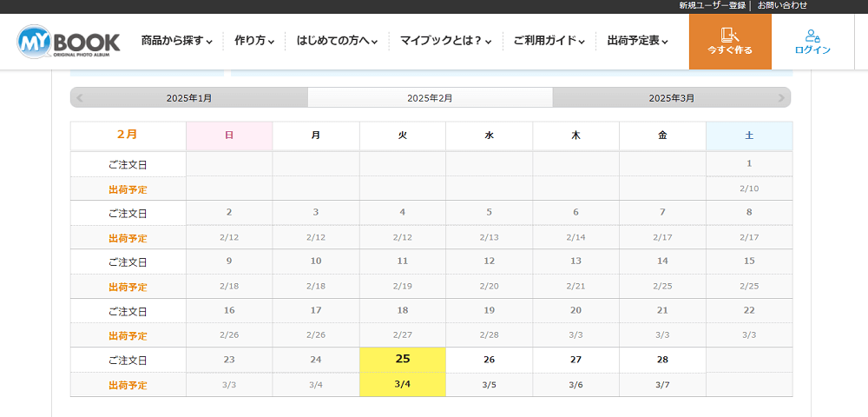Click the highlighted 3/4 shipping cell

[403, 384]
